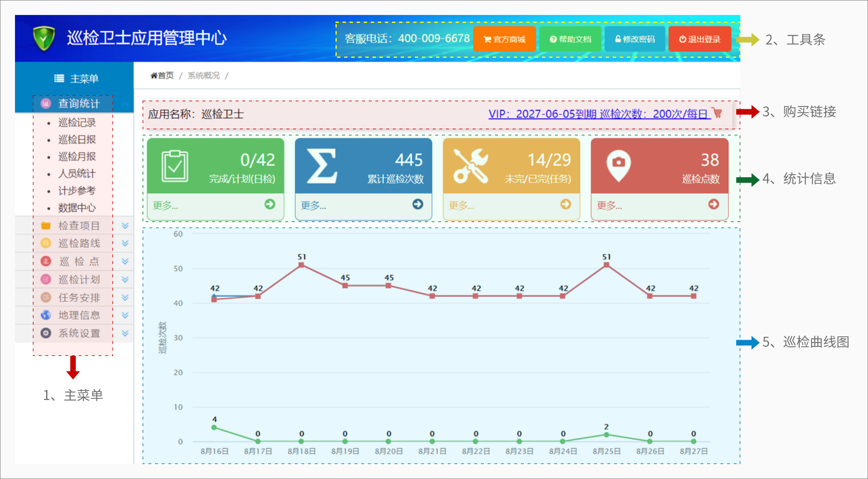Click the 8月18日 data point of 51
This screenshot has height=479, width=868.
coord(301,265)
